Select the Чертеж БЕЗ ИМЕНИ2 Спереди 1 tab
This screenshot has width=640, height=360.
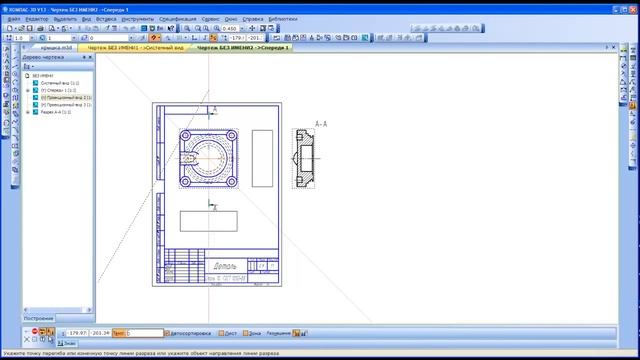pos(242,48)
